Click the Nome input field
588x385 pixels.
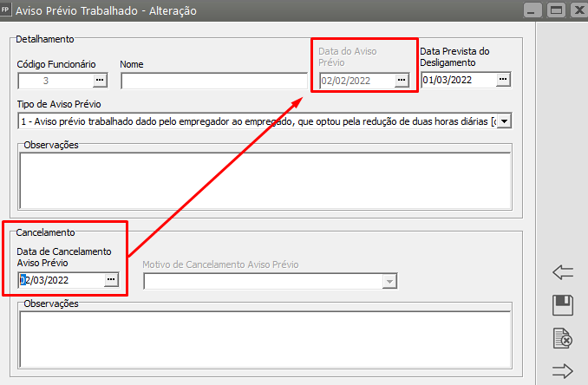pyautogui.click(x=214, y=81)
